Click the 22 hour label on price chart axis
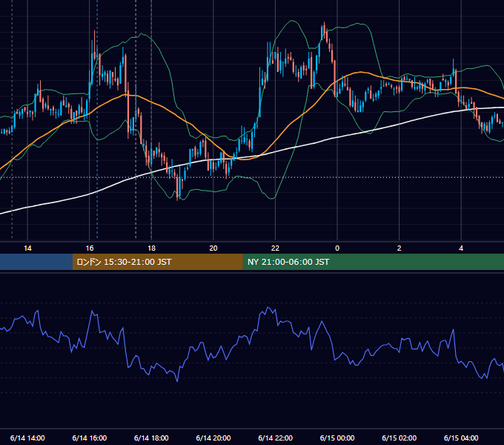This screenshot has height=445, width=504. [x=276, y=248]
